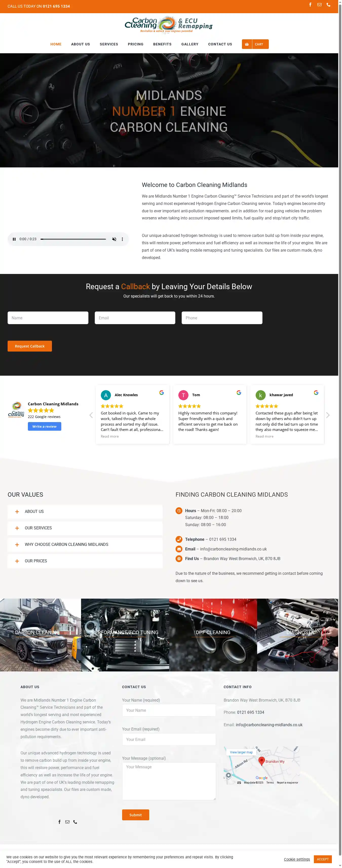Open the Services menu item
The width and height of the screenshot is (342, 868).
(109, 44)
